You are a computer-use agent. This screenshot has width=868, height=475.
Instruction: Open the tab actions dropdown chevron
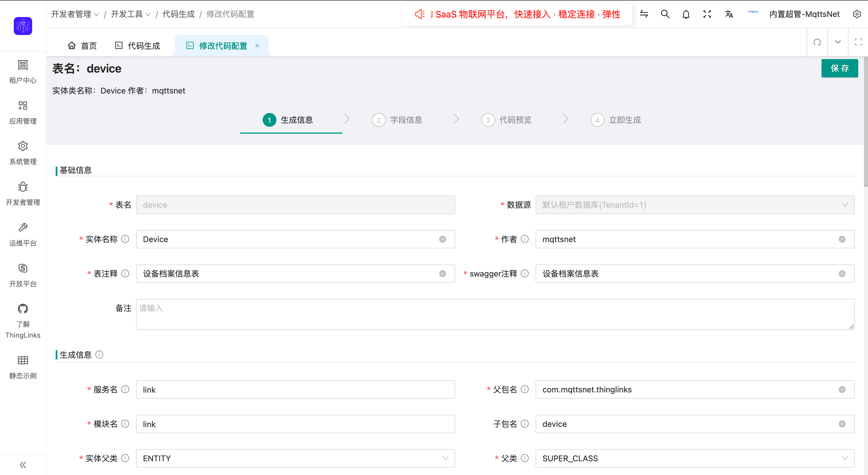pos(838,42)
